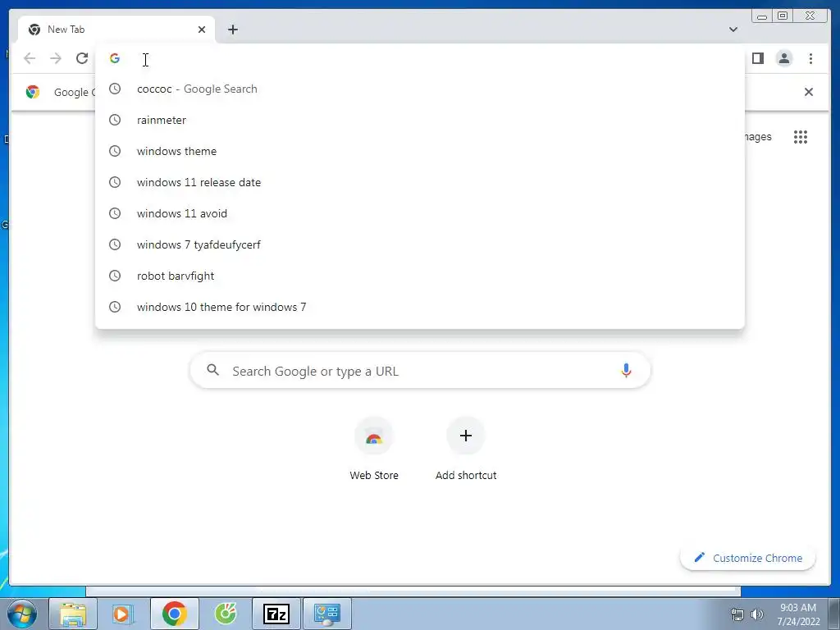Image resolution: width=840 pixels, height=630 pixels.
Task: Pick robot barvfight suggestion
Action: (419, 276)
